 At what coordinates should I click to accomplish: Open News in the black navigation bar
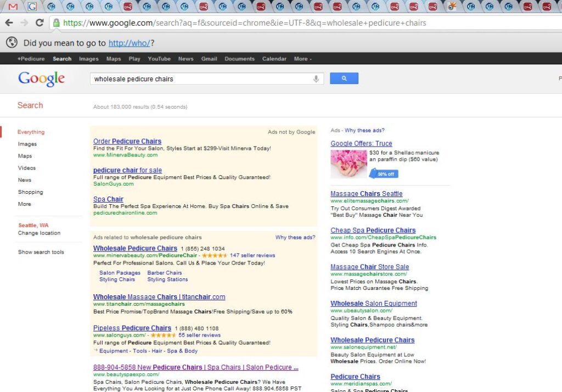[x=186, y=59]
